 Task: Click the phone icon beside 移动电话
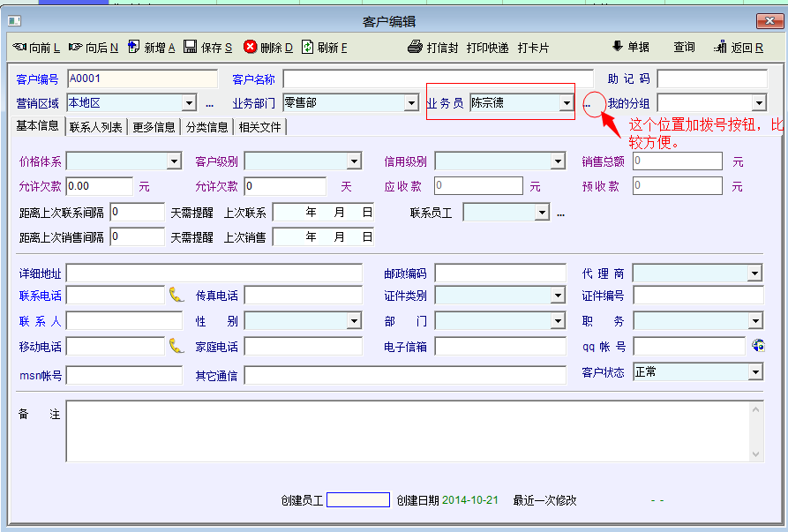(176, 346)
